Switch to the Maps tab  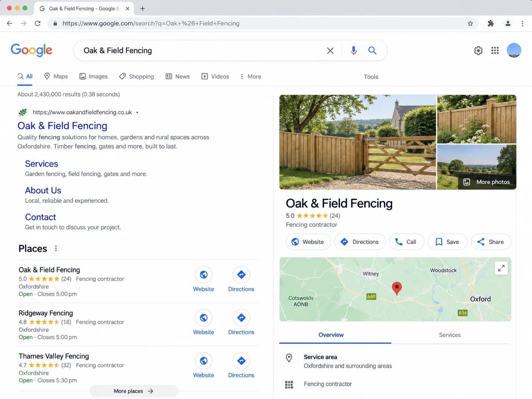tap(56, 76)
